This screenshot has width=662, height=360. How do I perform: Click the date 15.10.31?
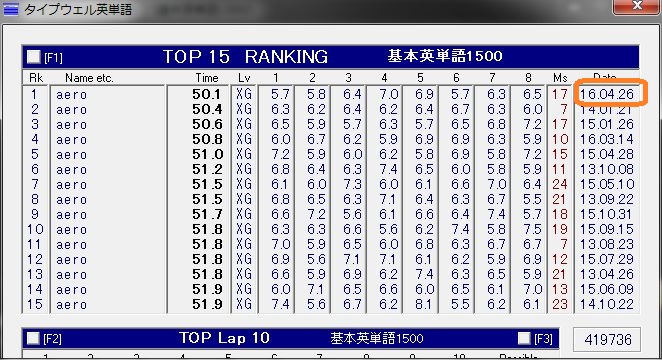pos(607,214)
